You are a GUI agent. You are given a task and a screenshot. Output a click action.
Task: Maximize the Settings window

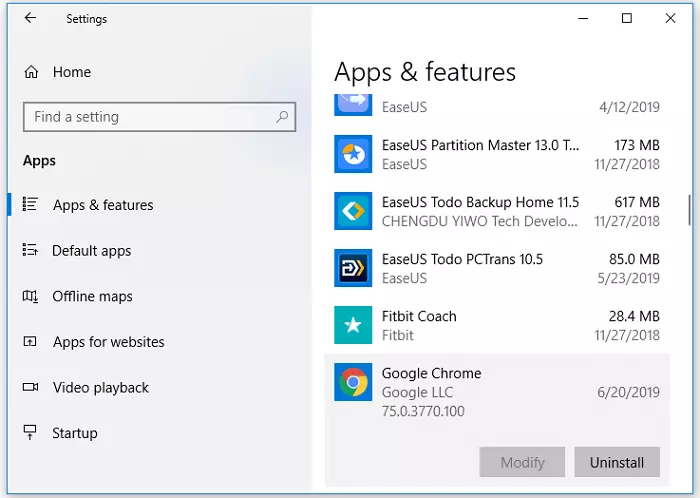coord(627,18)
